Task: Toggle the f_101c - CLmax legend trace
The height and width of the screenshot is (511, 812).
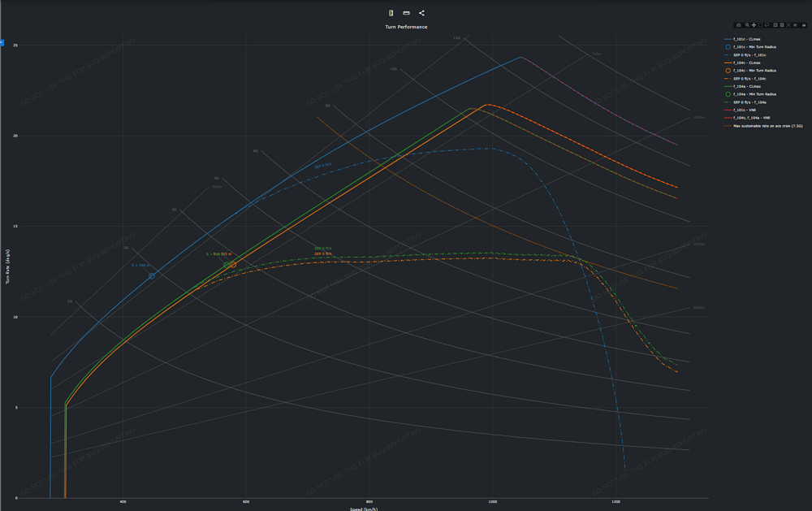Action: click(743, 39)
